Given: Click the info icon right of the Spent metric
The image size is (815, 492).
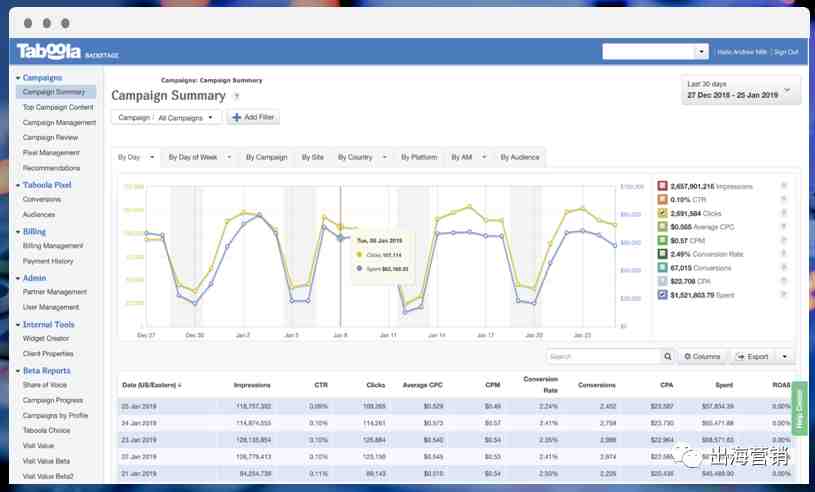Looking at the screenshot, I should point(784,295).
